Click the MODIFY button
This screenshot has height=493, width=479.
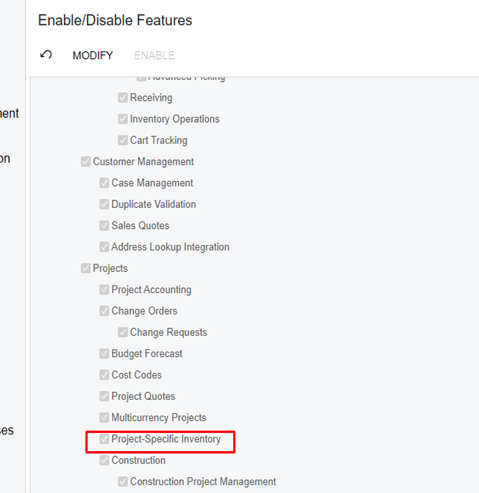93,55
